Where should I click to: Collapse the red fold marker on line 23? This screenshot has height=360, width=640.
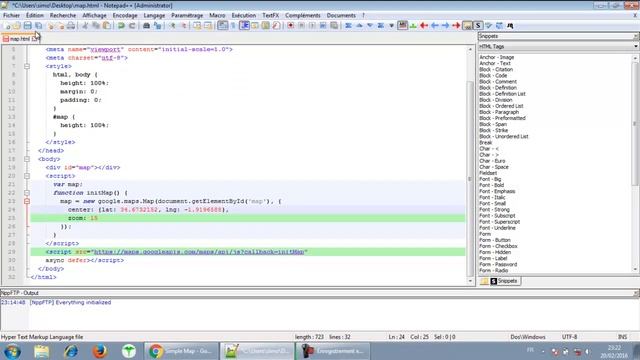tap(27, 201)
